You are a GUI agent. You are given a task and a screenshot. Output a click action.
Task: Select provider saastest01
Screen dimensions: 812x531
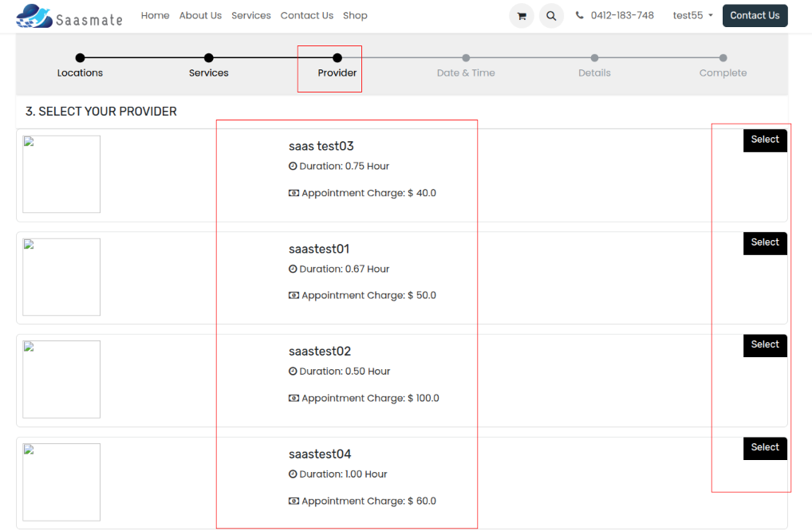[765, 242]
